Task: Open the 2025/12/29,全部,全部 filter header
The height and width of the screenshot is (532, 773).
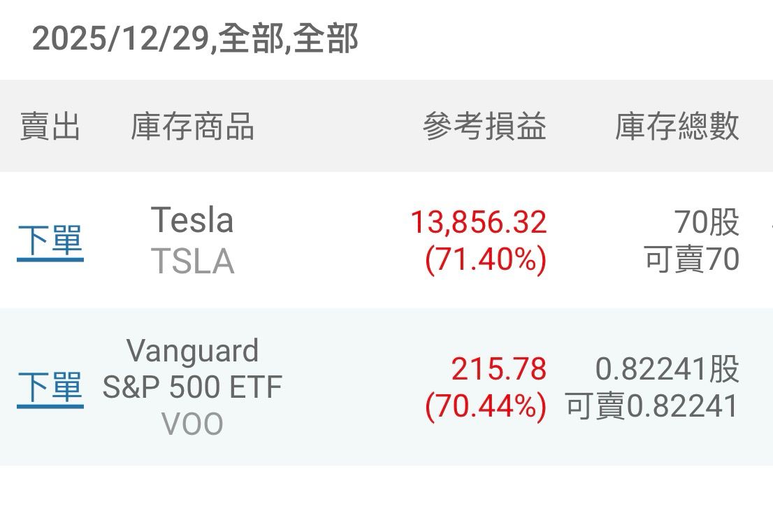Action: coord(195,38)
